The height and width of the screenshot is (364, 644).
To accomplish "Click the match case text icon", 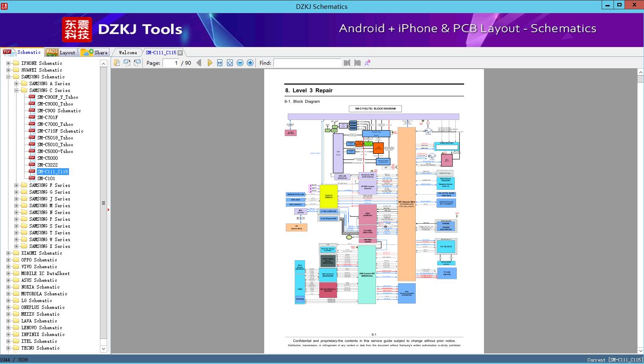I will [368, 63].
